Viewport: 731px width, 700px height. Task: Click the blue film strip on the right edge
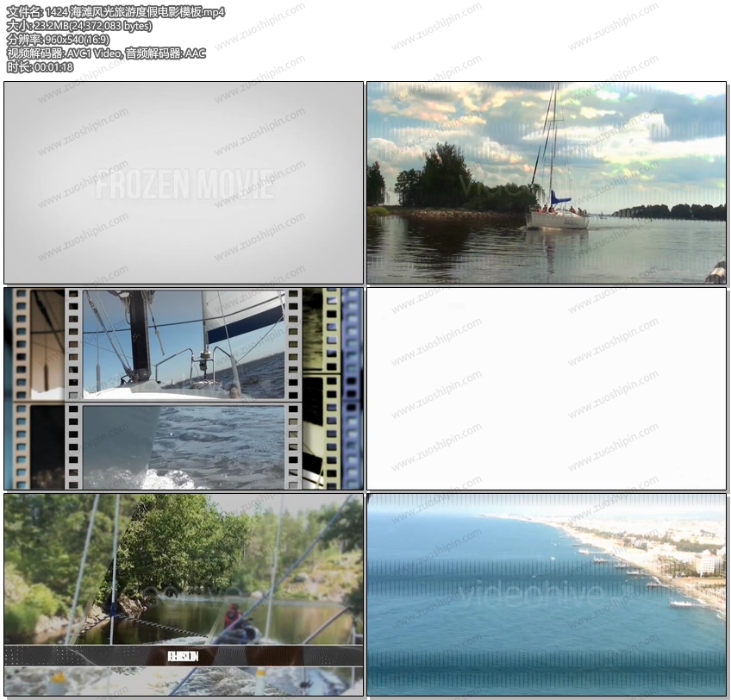coord(352,388)
